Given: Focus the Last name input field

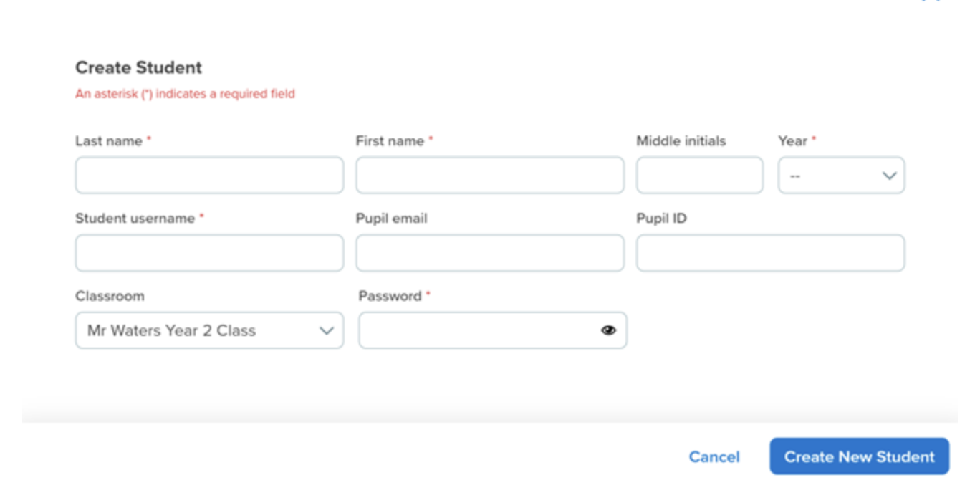Looking at the screenshot, I should (x=209, y=176).
